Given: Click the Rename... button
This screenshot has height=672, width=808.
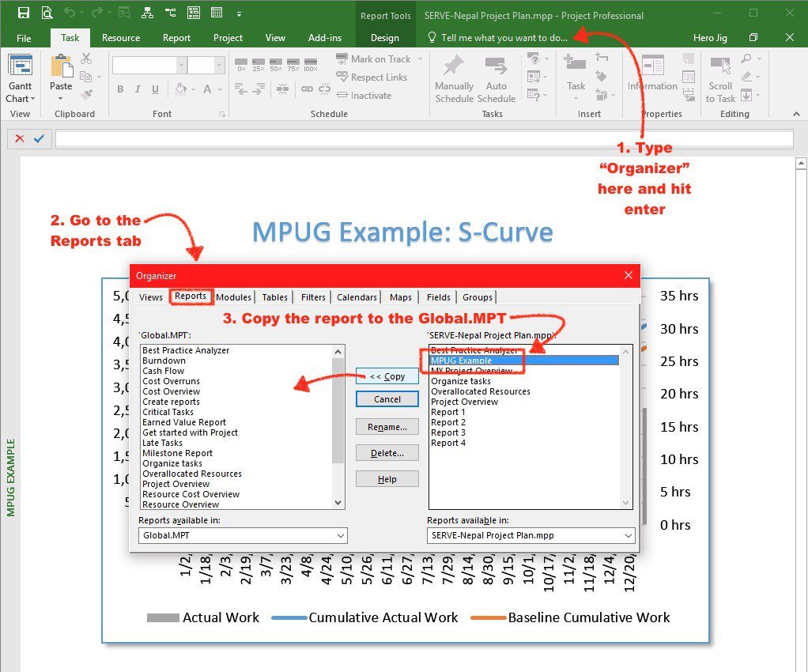Looking at the screenshot, I should coord(387,427).
